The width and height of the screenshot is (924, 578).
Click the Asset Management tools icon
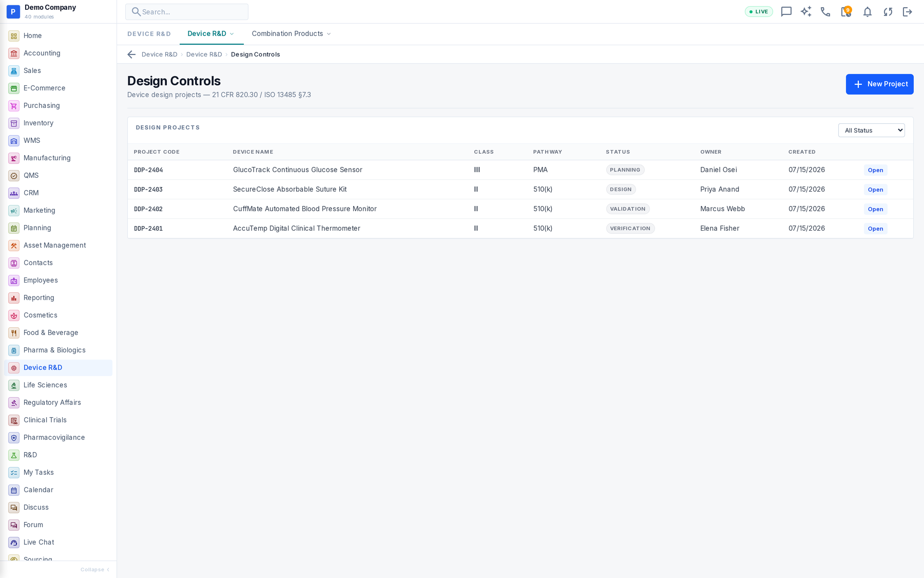click(14, 246)
